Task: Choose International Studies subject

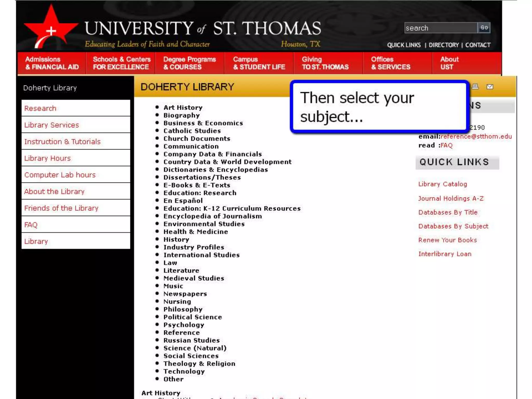Action: tap(201, 255)
